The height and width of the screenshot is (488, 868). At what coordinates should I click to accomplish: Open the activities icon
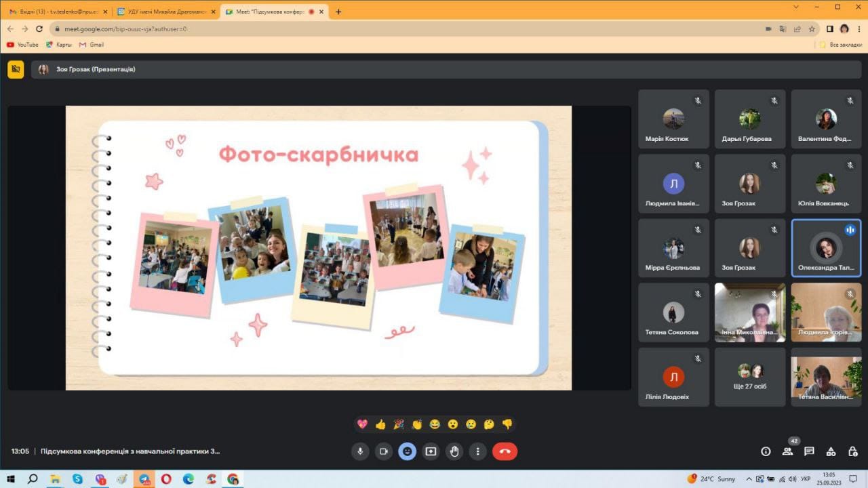tap(831, 451)
